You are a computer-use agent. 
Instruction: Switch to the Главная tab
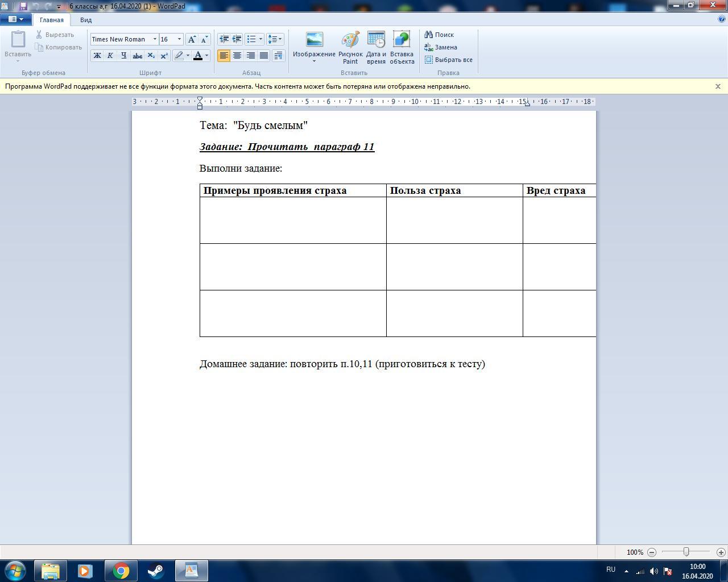tap(52, 20)
